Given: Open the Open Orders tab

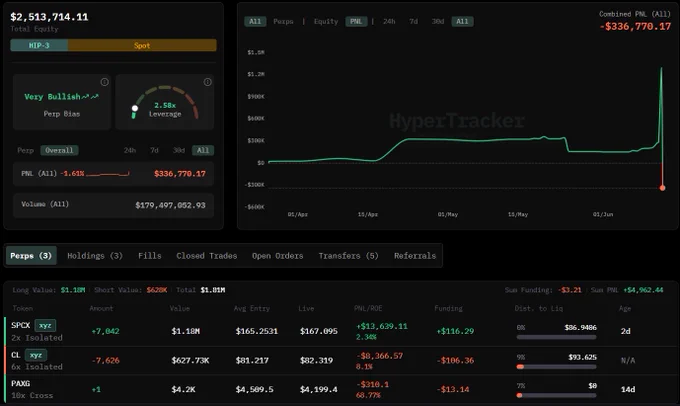Looking at the screenshot, I should [x=278, y=256].
